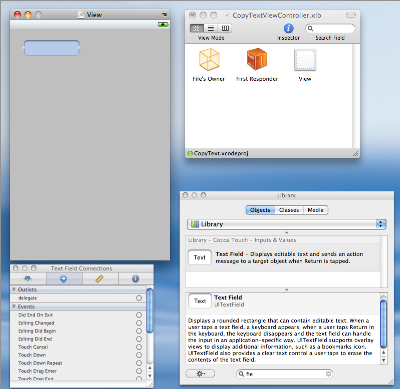Switch to the Classes tab
Viewport: 400px width, 389px height.
(x=289, y=210)
